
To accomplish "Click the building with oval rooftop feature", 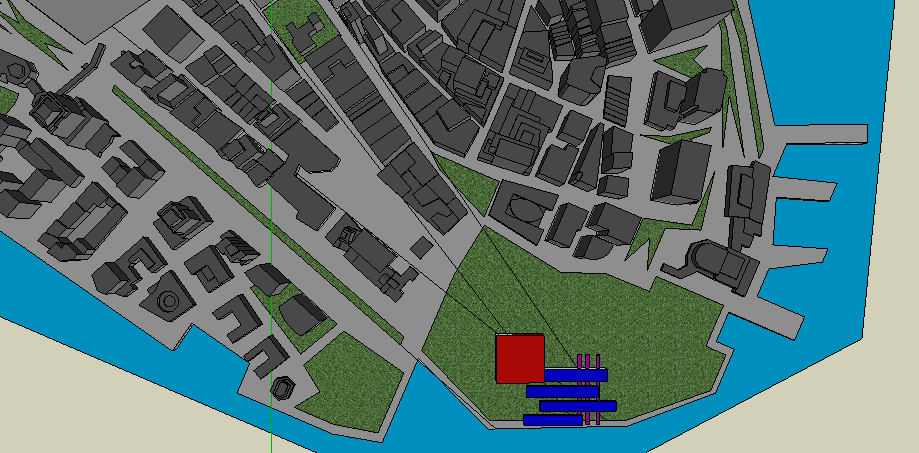I will (523, 211).
